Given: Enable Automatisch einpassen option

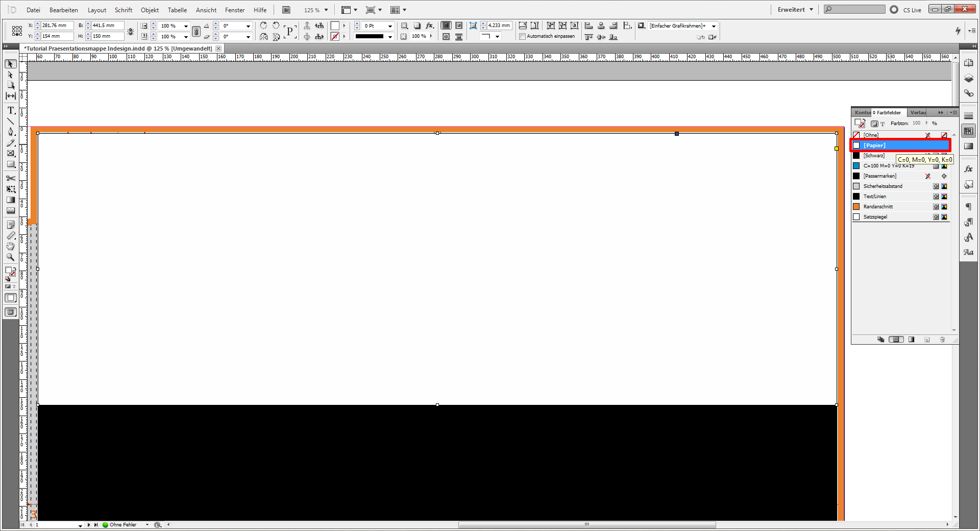Looking at the screenshot, I should point(522,36).
